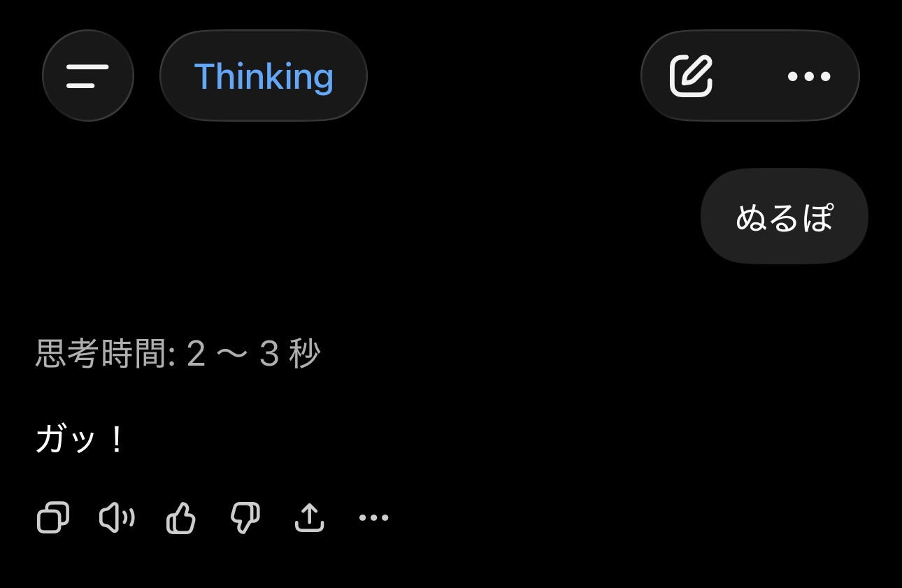Show conversation history via the hamburger button

pyautogui.click(x=88, y=76)
